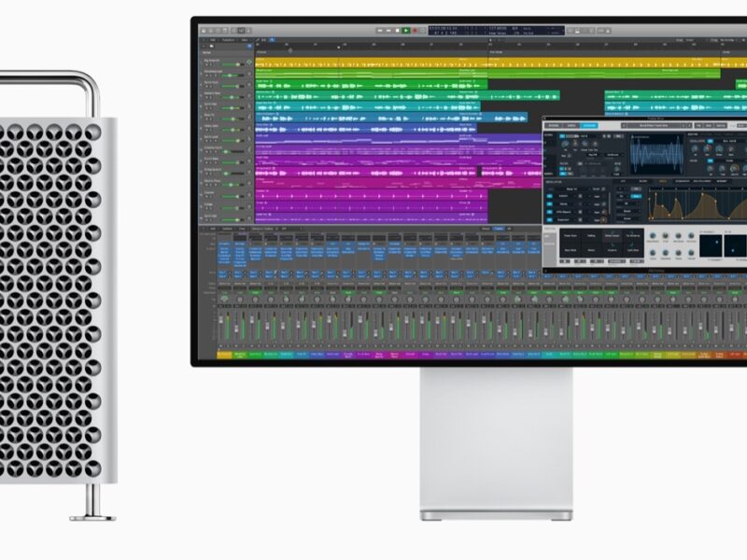The height and width of the screenshot is (560, 747).
Task: Click the green Play button in the transport
Action: pyautogui.click(x=406, y=31)
